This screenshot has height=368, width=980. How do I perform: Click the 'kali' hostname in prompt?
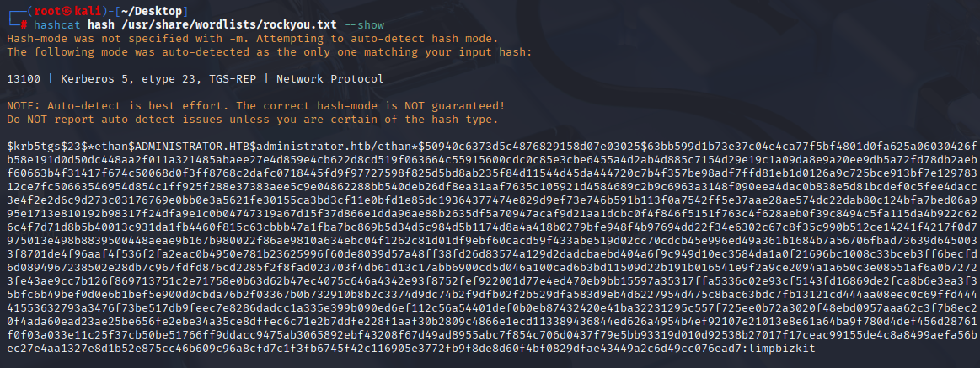[x=88, y=12]
